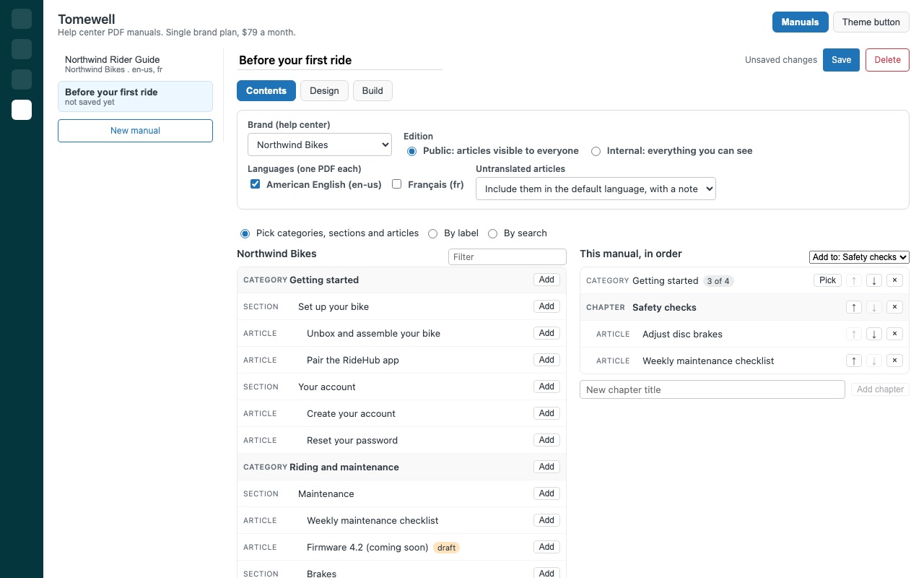Open the Manuals view in header
The image size is (924, 578).
(800, 22)
